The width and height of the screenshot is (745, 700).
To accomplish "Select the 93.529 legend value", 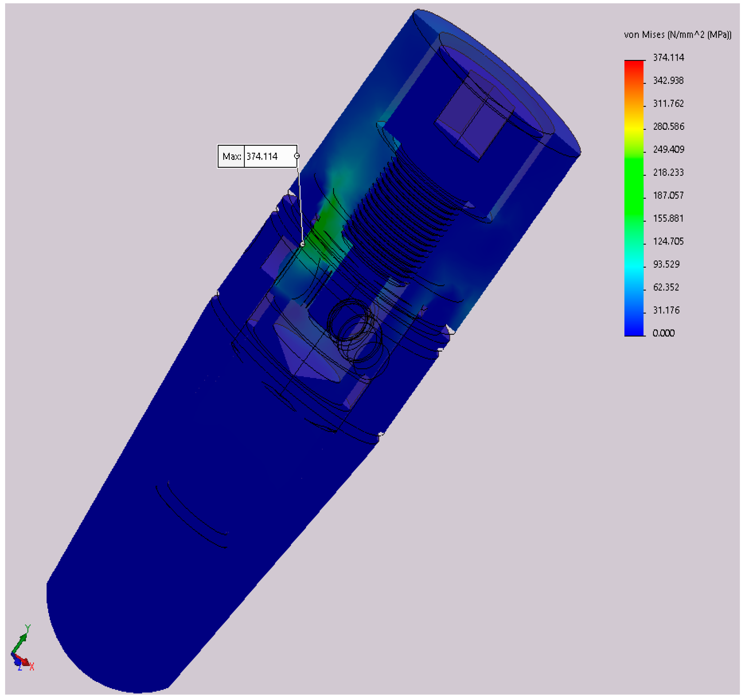I will tap(666, 264).
